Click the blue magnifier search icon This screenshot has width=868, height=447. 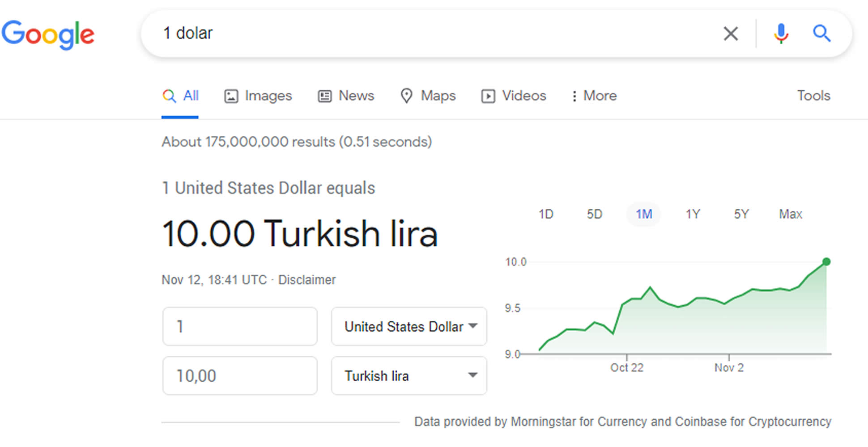tap(821, 34)
